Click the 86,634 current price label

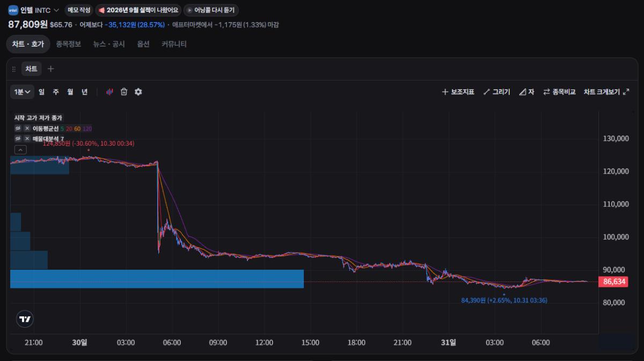click(615, 281)
